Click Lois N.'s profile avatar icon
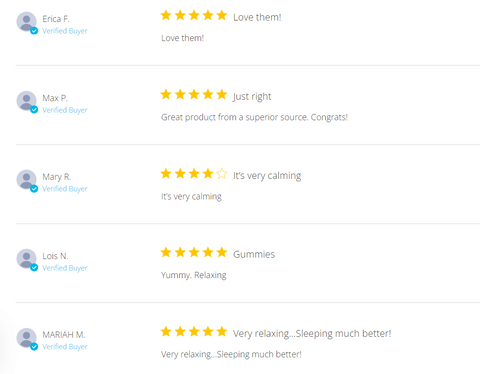 point(27,259)
